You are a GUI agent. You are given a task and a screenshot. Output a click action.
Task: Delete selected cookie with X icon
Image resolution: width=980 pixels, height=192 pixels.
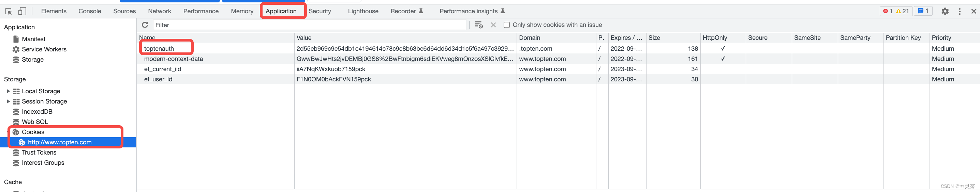[493, 25]
